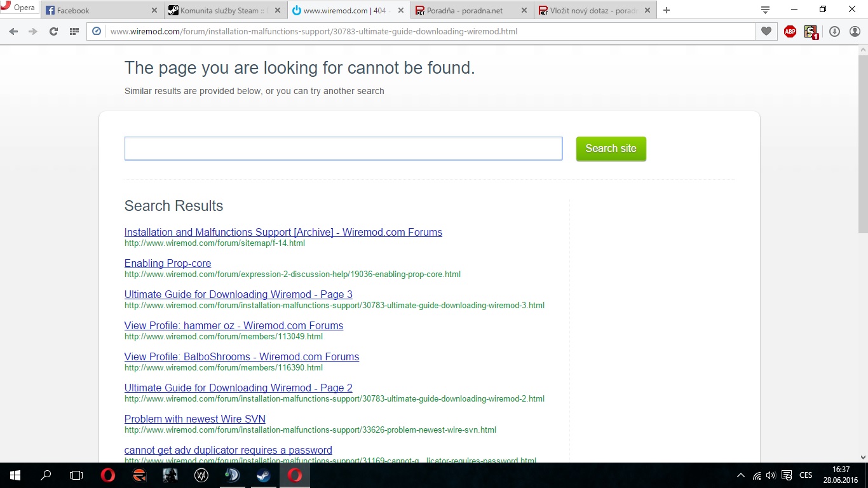Add page to bookmarks with heart icon
This screenshot has height=488, width=868.
[766, 31]
